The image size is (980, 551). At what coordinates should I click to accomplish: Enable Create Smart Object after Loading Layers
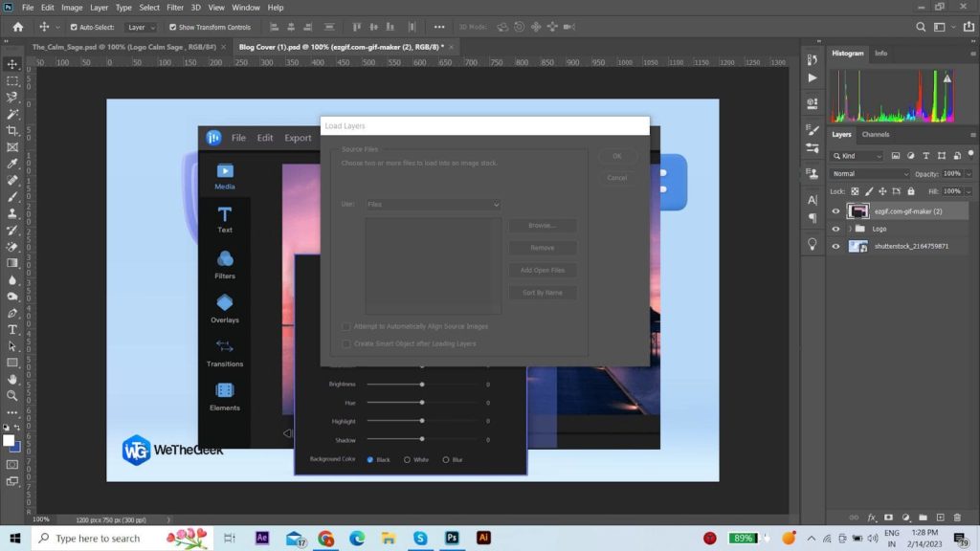click(x=346, y=344)
